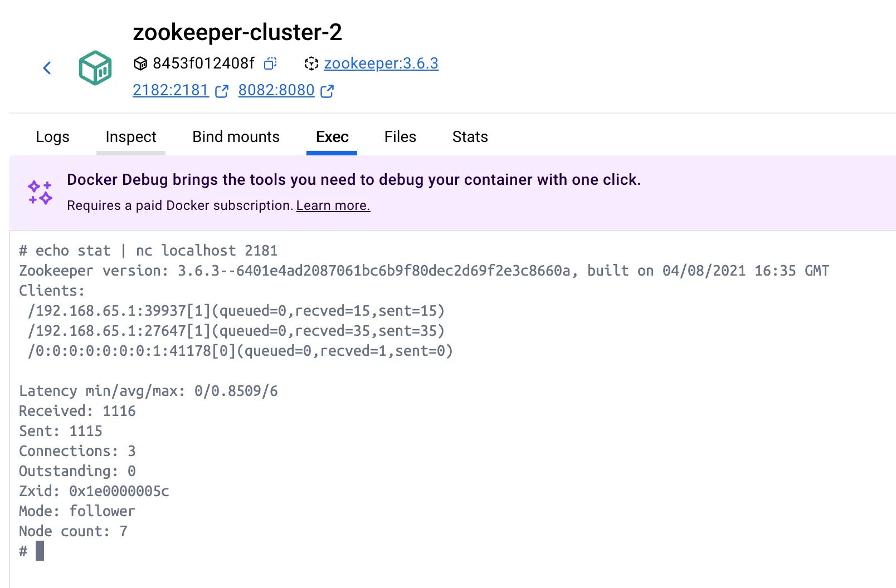896x588 pixels.
Task: Click the small cube icon beside container ID
Action: (140, 63)
